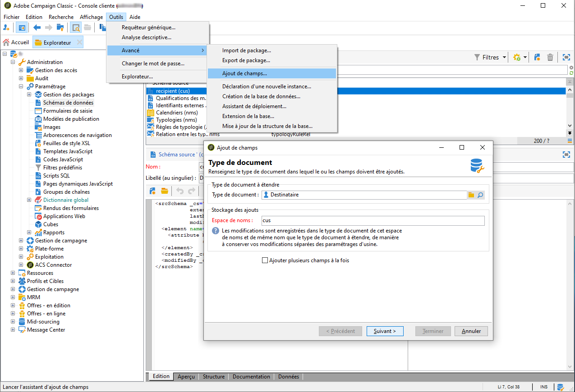This screenshot has width=575, height=392.
Task: Switch to the Aperçu tab
Action: pyautogui.click(x=186, y=377)
